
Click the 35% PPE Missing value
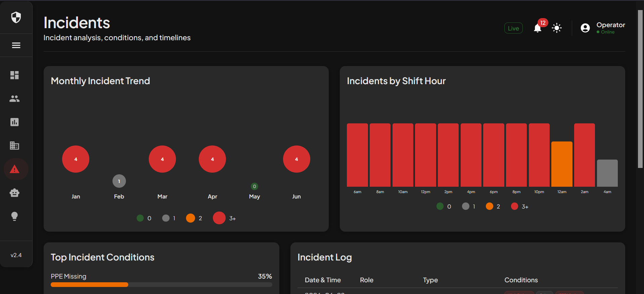pos(265,276)
